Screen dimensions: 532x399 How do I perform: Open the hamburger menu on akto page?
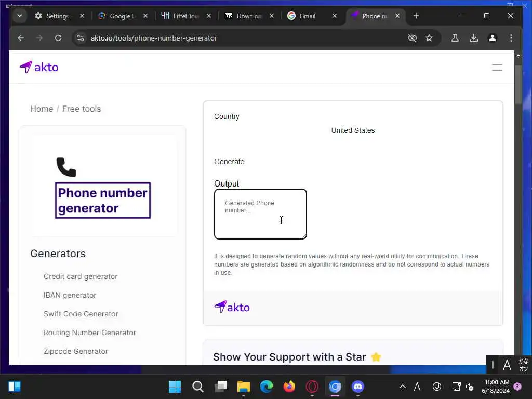[497, 67]
